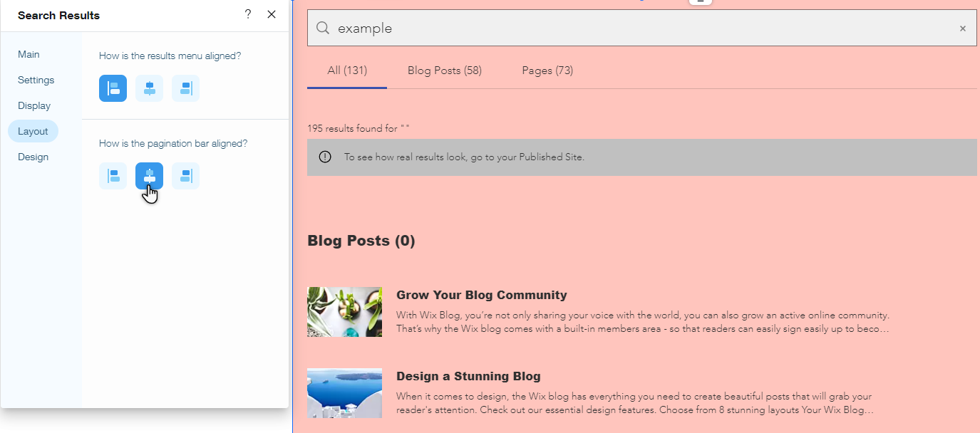Click the magnifier search icon
The image size is (980, 433).
pos(323,28)
